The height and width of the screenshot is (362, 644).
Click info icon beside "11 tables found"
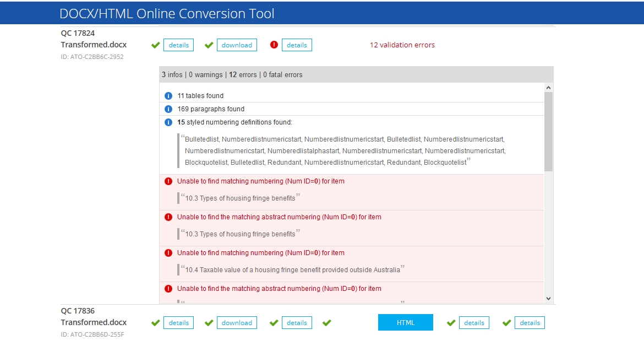(168, 96)
